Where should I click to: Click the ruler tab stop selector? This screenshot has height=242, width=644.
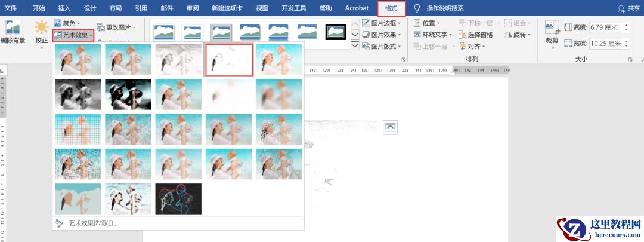click(x=2, y=72)
